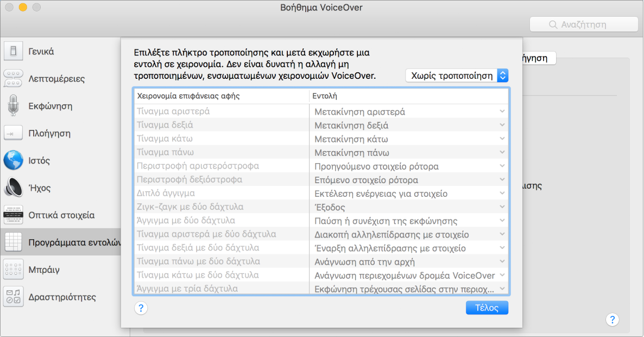
Task: Open the Εκφώνηση microphone icon
Action: 13,105
